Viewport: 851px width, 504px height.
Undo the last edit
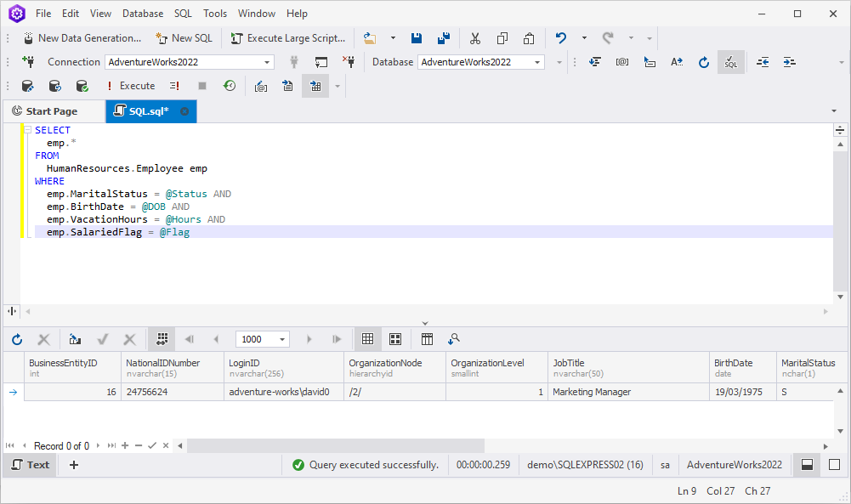coord(560,38)
